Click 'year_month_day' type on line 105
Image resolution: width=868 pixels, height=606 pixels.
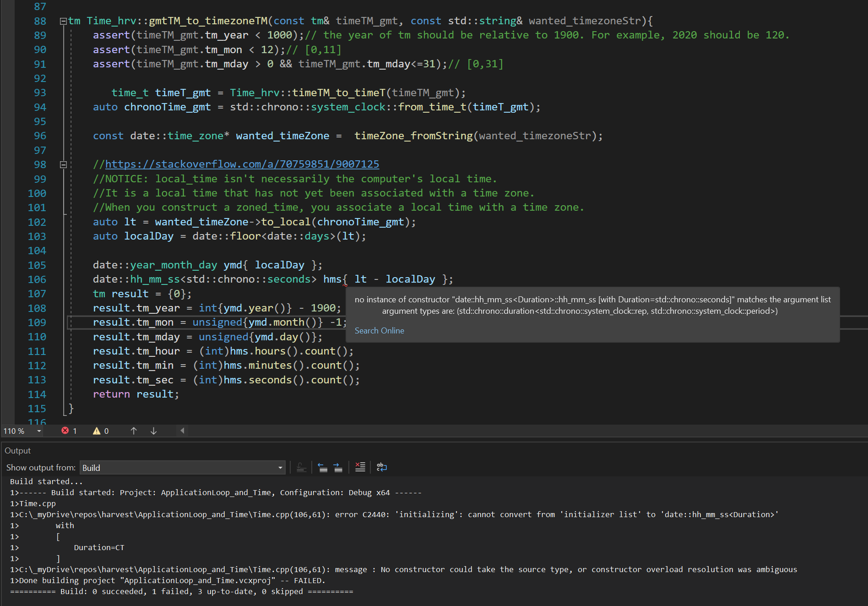(x=174, y=265)
